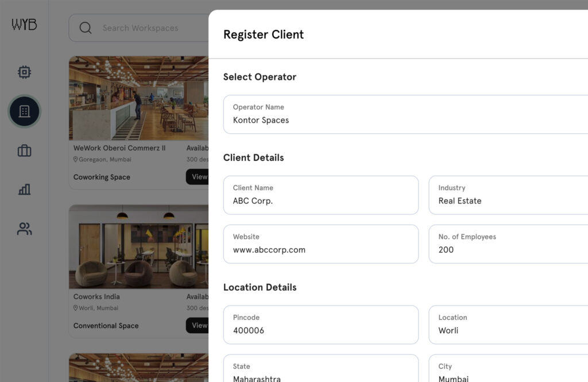The image size is (588, 382).
Task: Select the building workspaces icon
Action: click(x=24, y=111)
